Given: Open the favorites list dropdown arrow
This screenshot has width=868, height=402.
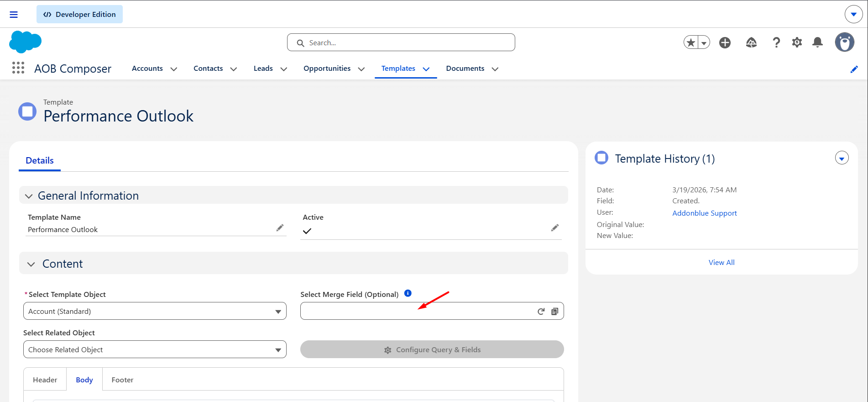Looking at the screenshot, I should point(704,42).
